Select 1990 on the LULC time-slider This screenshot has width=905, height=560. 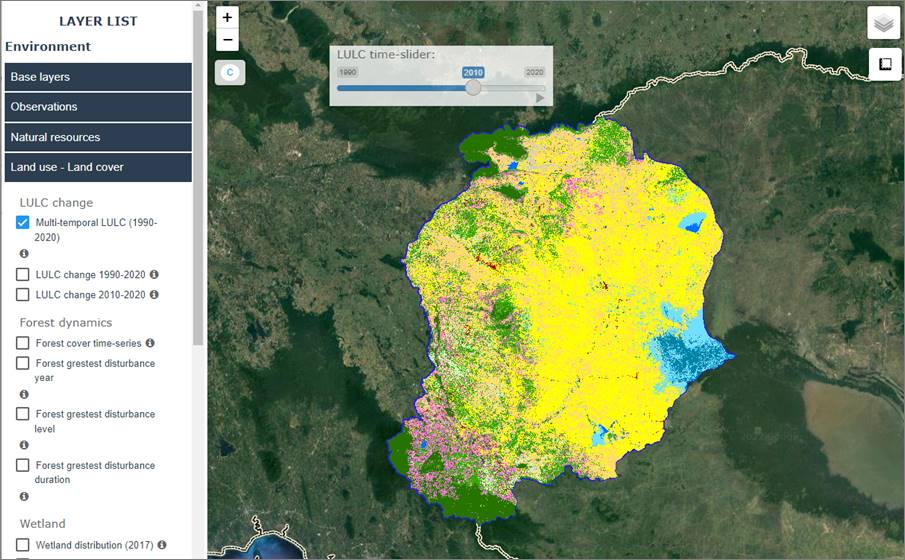[347, 72]
